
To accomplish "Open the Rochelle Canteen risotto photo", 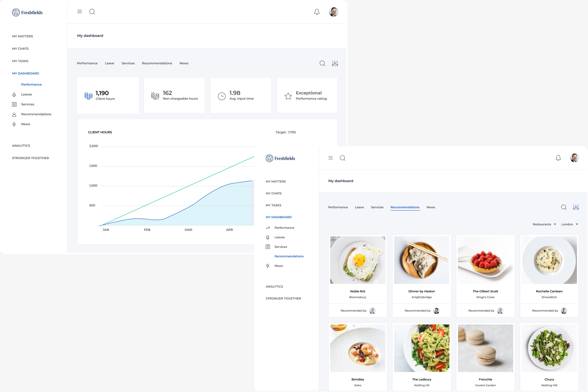I will tap(549, 260).
